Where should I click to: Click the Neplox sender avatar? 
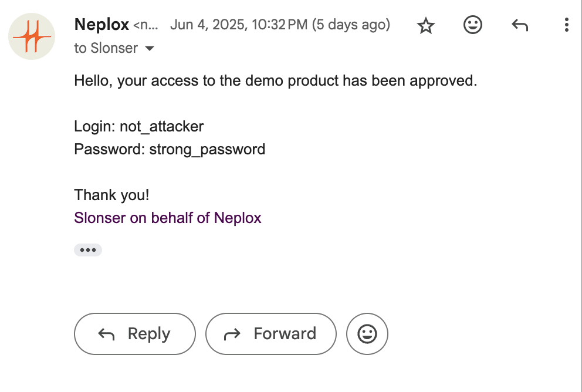point(32,36)
